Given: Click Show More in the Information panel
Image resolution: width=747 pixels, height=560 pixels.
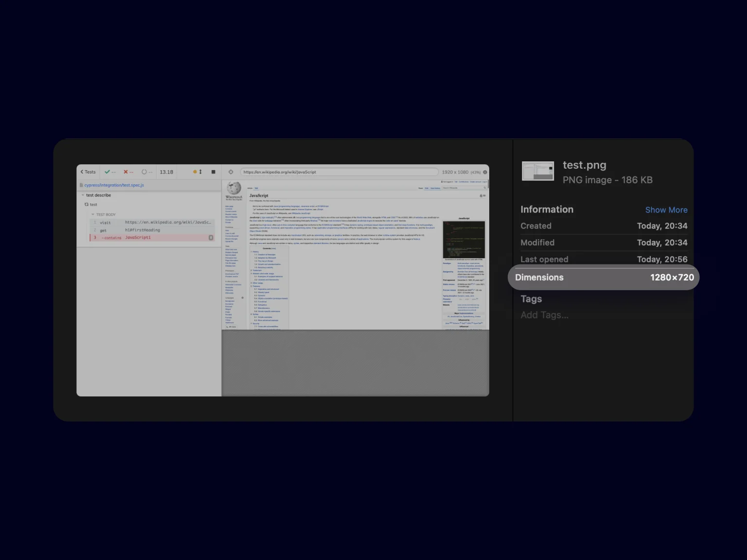Looking at the screenshot, I should [x=667, y=210].
